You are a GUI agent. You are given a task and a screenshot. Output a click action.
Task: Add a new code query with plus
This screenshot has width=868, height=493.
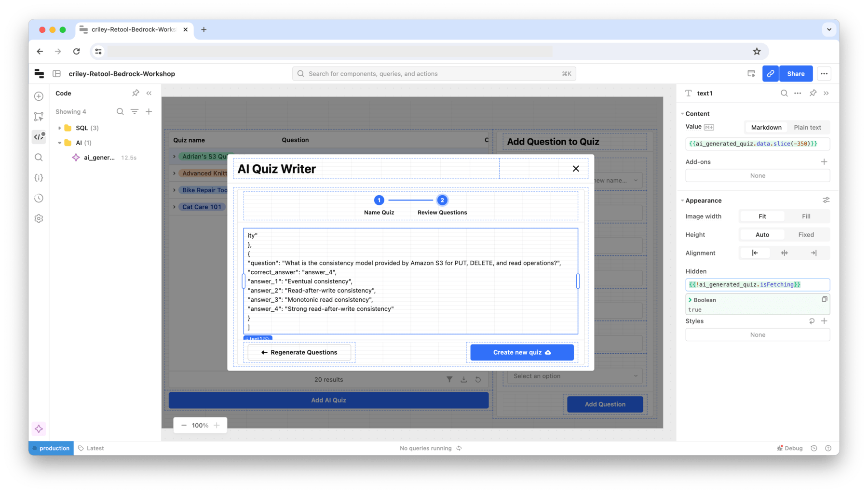click(x=149, y=111)
